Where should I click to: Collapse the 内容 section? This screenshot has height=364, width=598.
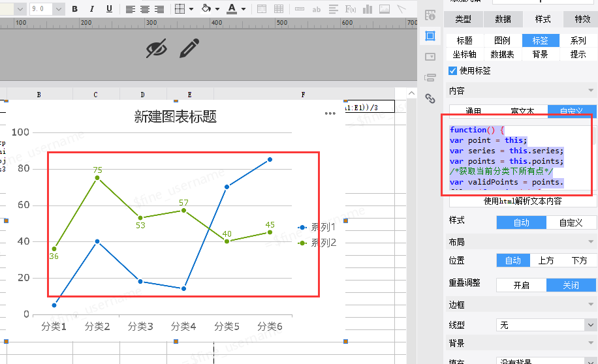click(590, 91)
